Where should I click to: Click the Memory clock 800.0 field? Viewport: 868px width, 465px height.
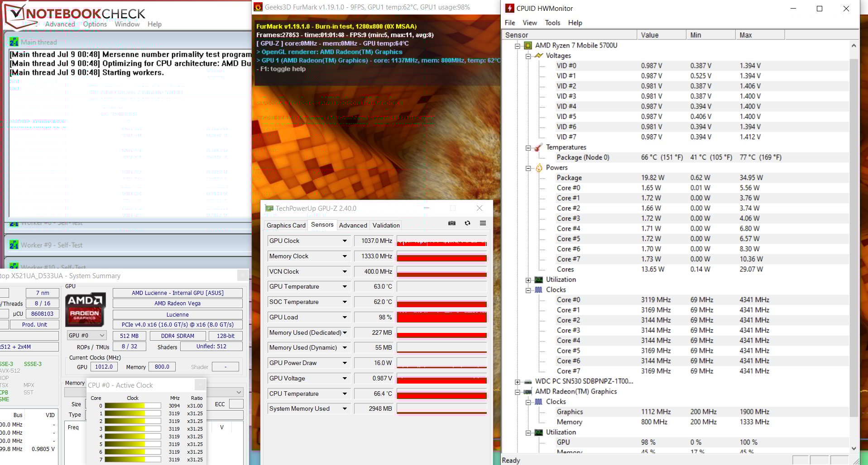tap(162, 367)
